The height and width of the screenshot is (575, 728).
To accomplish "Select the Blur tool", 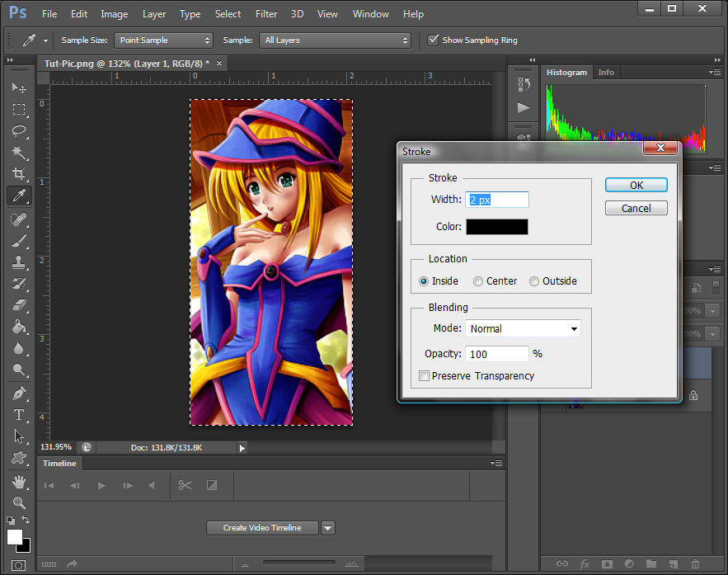I will 19,348.
